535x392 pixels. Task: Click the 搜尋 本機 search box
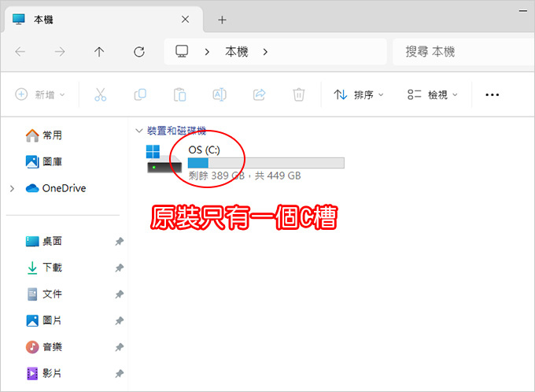[463, 52]
